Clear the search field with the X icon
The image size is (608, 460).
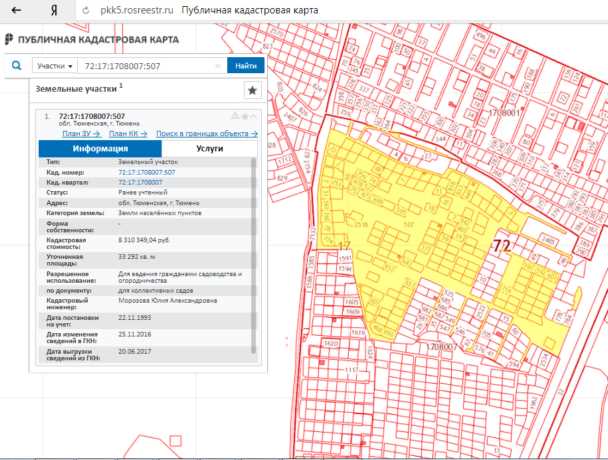click(x=219, y=65)
